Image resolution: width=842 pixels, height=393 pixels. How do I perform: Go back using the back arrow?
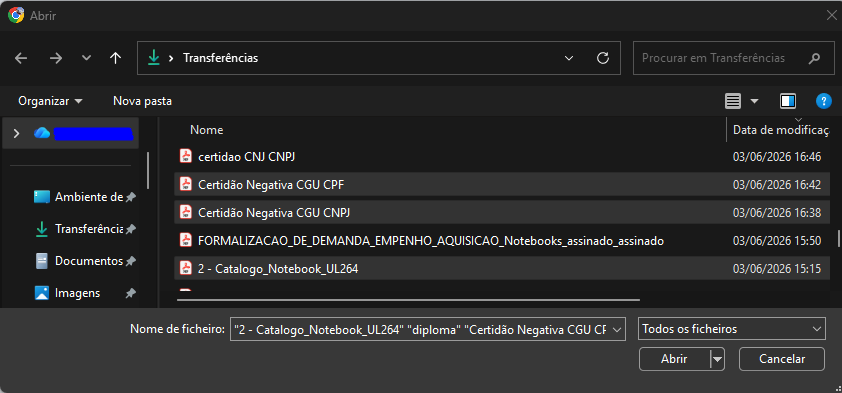(21, 58)
